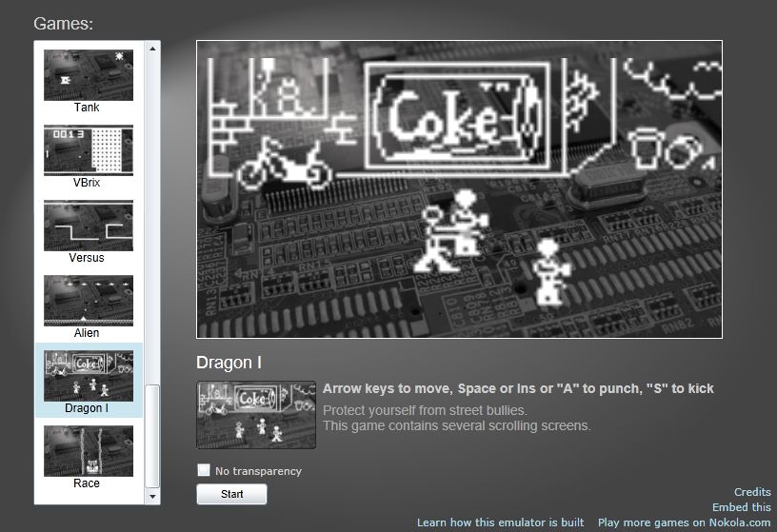
Task: Click the small Dragon I preview beside description
Action: pyautogui.click(x=256, y=415)
